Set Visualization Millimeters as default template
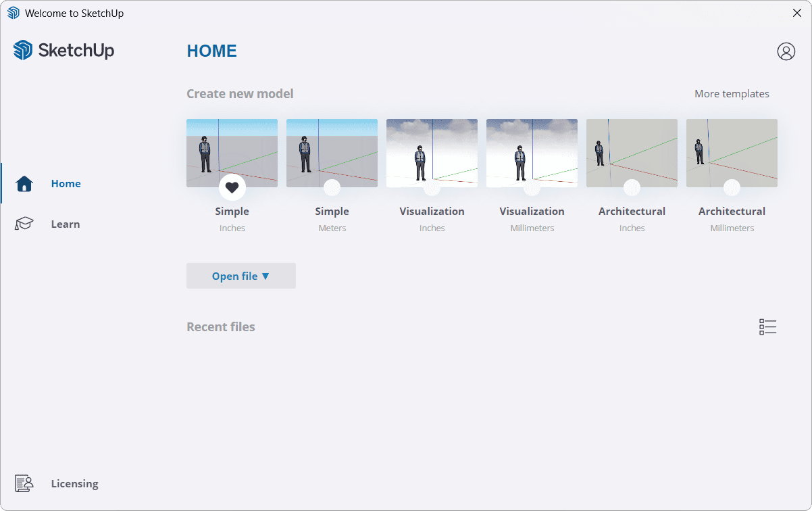Screen dimensions: 812x511 click(x=532, y=187)
